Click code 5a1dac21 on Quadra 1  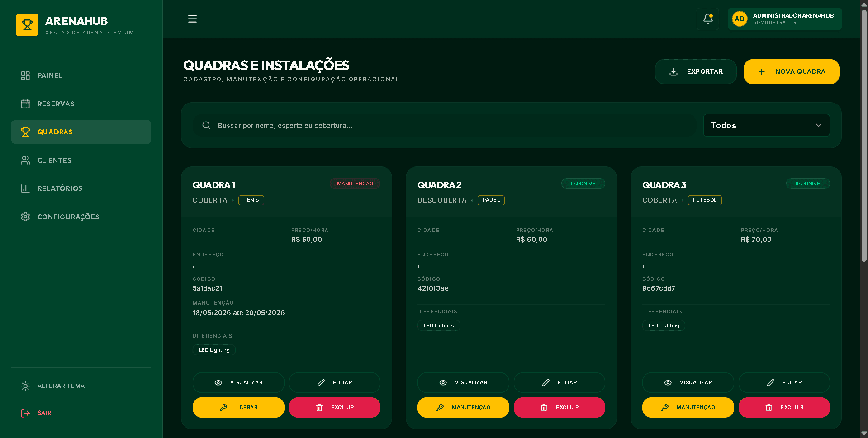(x=208, y=288)
